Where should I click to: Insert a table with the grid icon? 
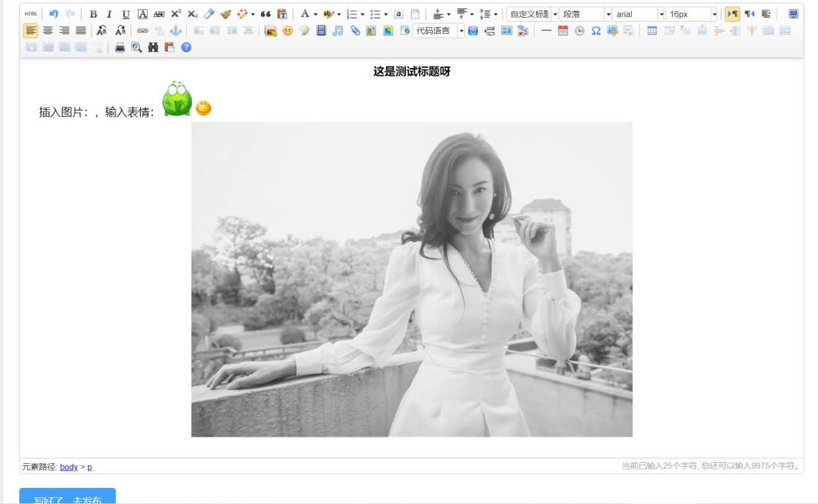652,30
